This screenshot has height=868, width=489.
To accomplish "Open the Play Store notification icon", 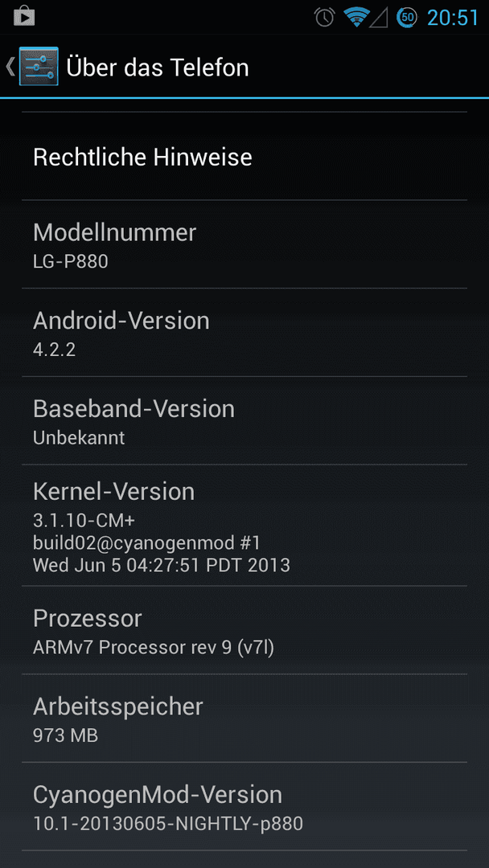I will [x=24, y=16].
